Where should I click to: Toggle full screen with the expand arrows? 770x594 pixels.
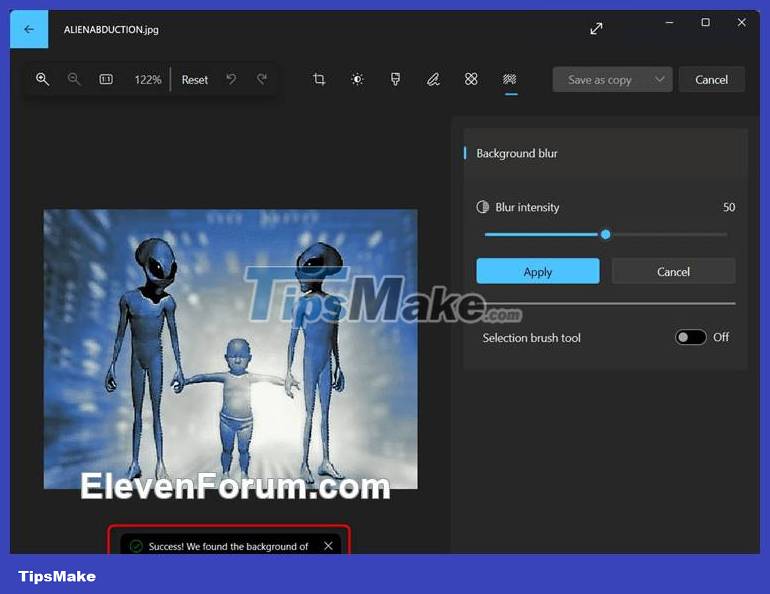click(x=596, y=29)
